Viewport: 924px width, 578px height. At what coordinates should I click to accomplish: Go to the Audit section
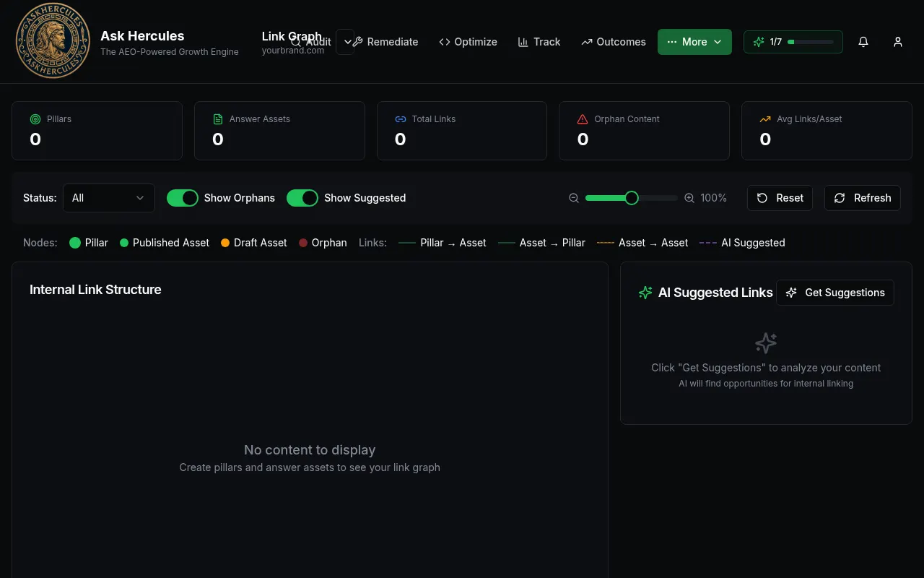[310, 42]
